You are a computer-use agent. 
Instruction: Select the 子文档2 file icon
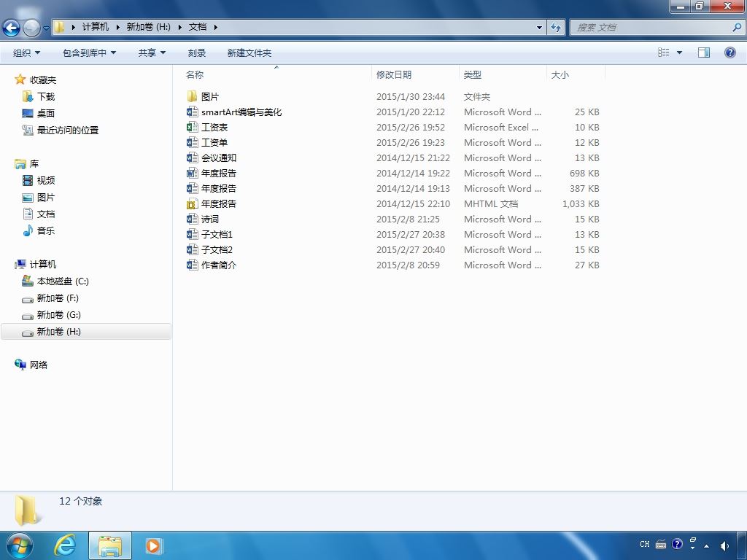click(192, 249)
